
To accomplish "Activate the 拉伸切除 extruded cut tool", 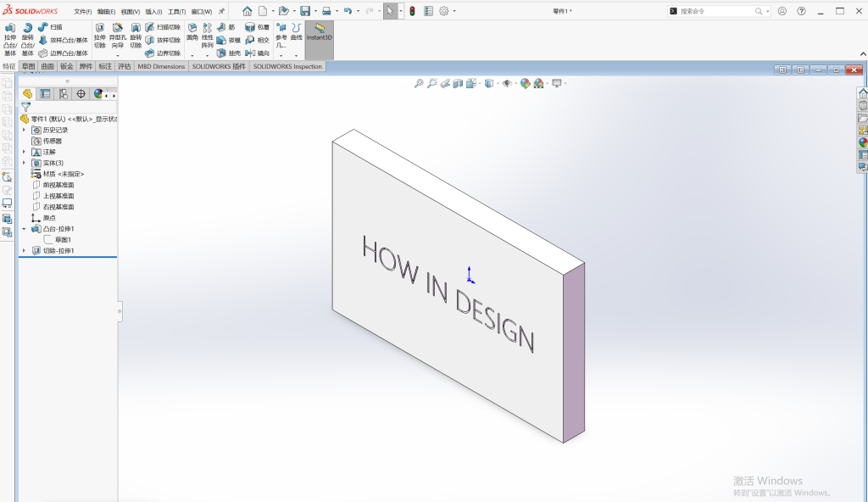I will click(x=100, y=36).
